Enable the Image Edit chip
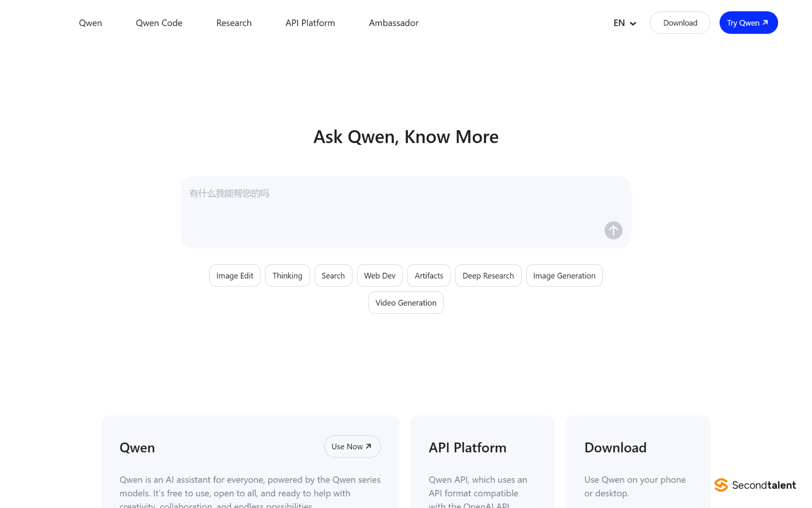The width and height of the screenshot is (812, 508). 235,275
